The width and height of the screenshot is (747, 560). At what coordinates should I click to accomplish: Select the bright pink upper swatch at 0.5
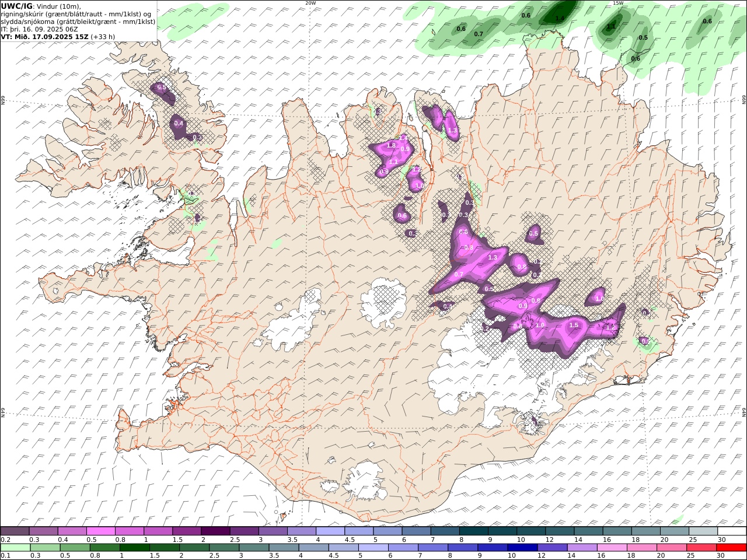100,531
